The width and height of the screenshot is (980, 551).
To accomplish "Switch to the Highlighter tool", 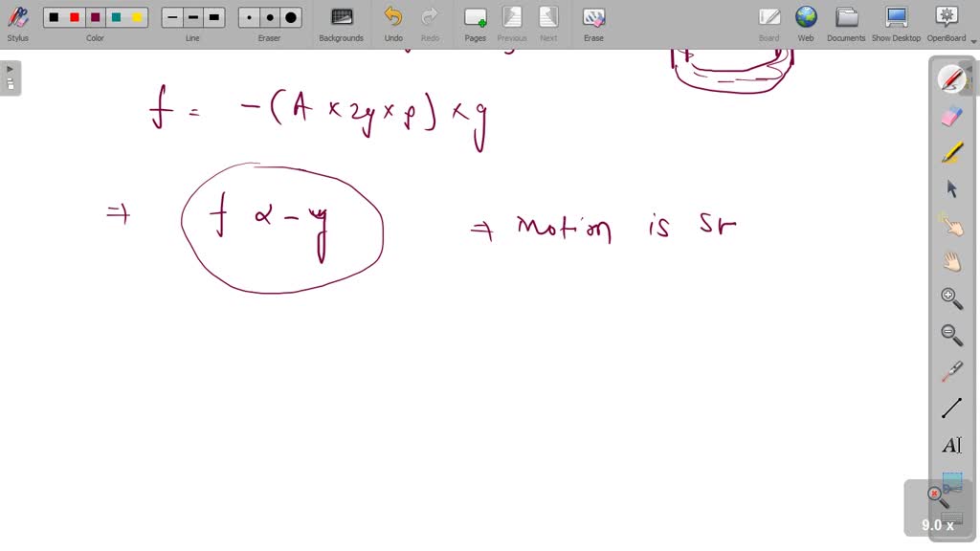I will [951, 151].
